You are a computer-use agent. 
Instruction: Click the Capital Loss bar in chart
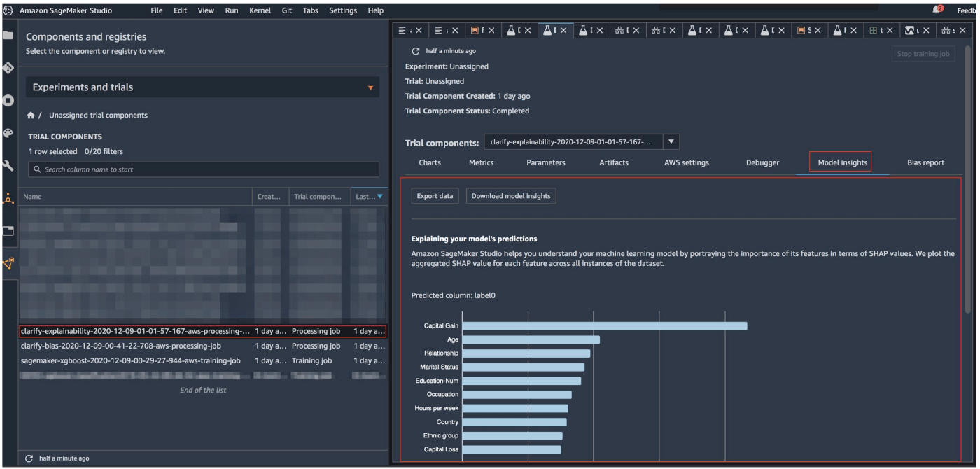click(512, 449)
